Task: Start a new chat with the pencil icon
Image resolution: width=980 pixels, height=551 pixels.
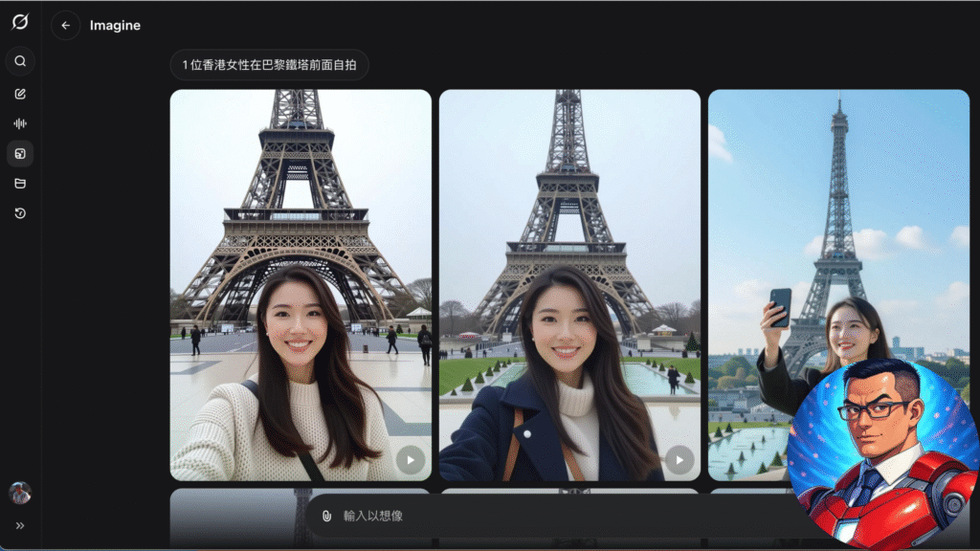Action: coord(20,94)
